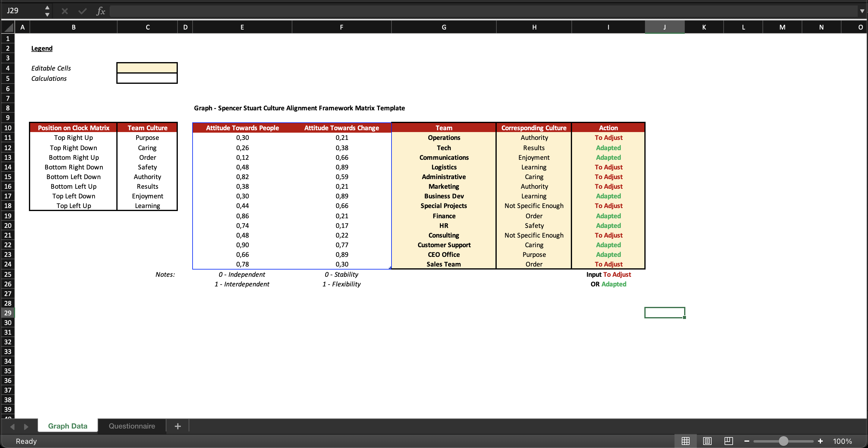Open the Graph Data sheet tab
This screenshot has height=448, width=868.
point(68,426)
